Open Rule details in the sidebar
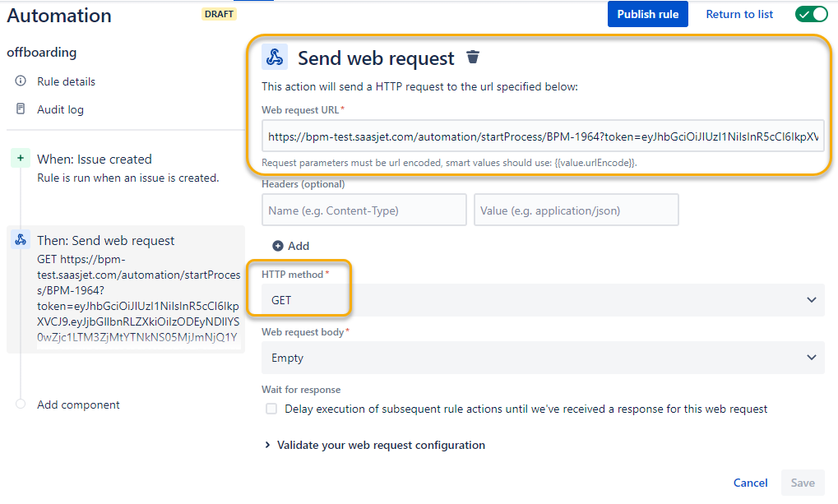The width and height of the screenshot is (838, 504). [x=67, y=81]
